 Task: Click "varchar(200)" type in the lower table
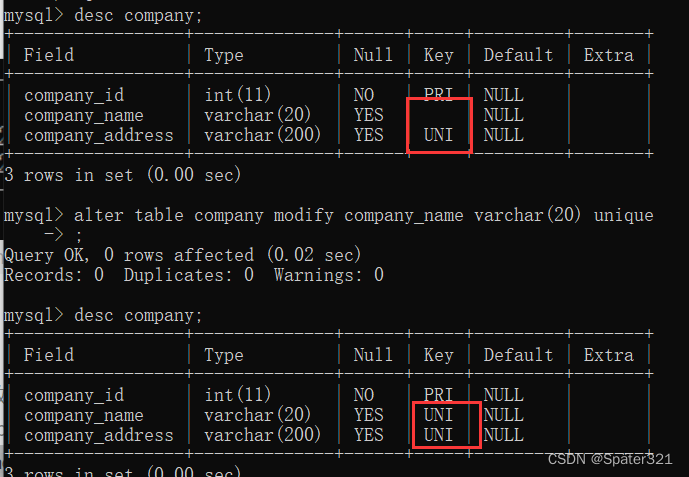(262, 435)
